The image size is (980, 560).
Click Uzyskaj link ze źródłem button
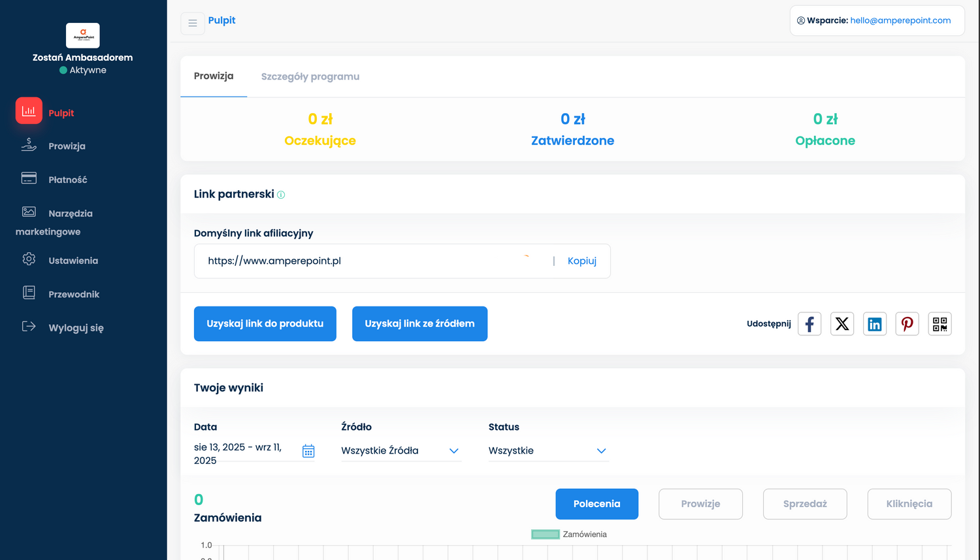(419, 323)
